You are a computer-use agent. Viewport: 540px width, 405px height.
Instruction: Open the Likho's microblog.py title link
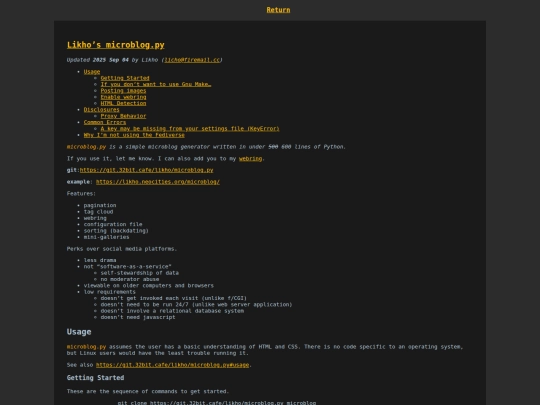pos(116,45)
